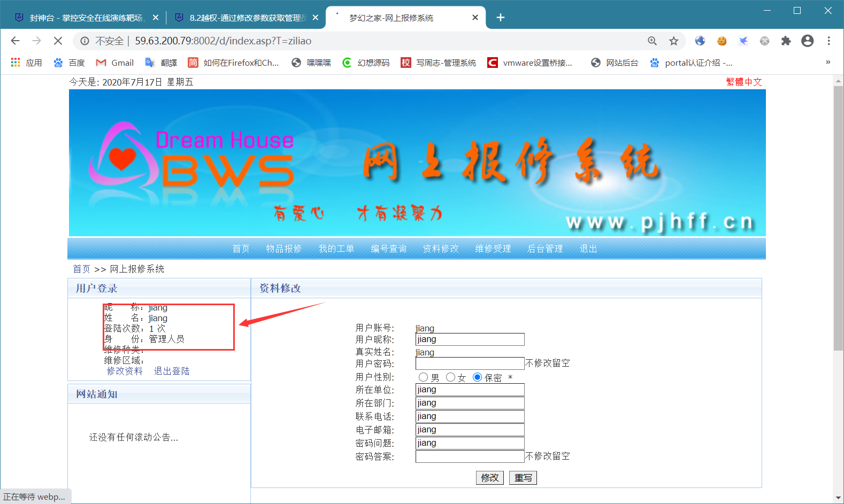Close the 8.2越权 tab
Viewport: 844px width, 504px height.
(x=316, y=18)
